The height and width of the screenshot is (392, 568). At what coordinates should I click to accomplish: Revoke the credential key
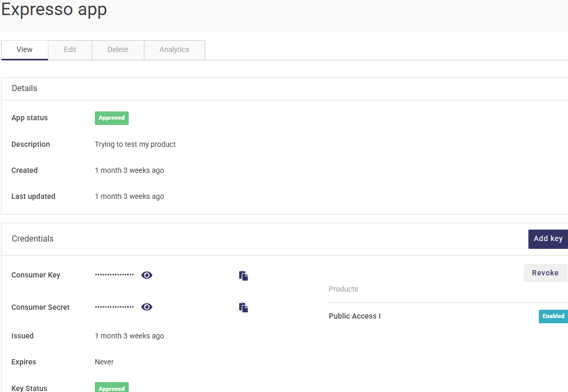click(x=545, y=273)
